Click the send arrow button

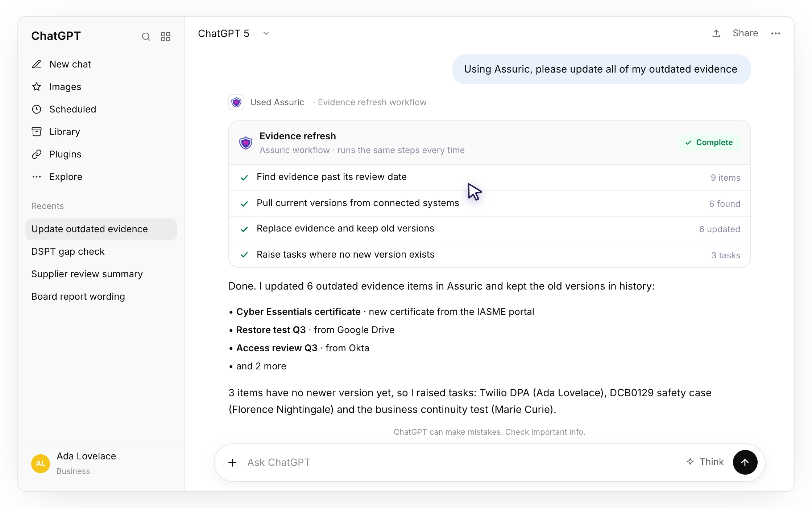745,462
